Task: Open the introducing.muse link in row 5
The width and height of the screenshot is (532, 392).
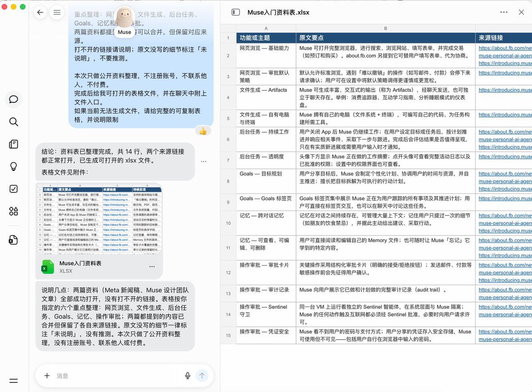Action: click(x=505, y=114)
